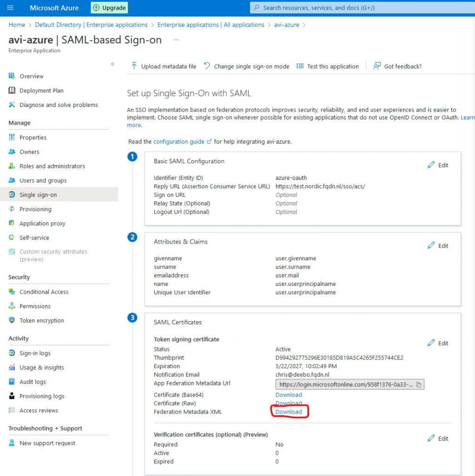Click the Overview grid icon

(12, 76)
